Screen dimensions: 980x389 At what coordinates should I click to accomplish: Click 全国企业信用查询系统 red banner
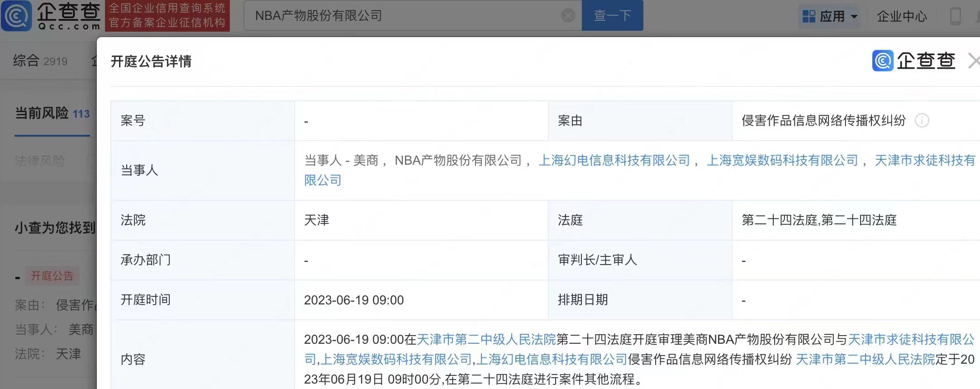167,16
